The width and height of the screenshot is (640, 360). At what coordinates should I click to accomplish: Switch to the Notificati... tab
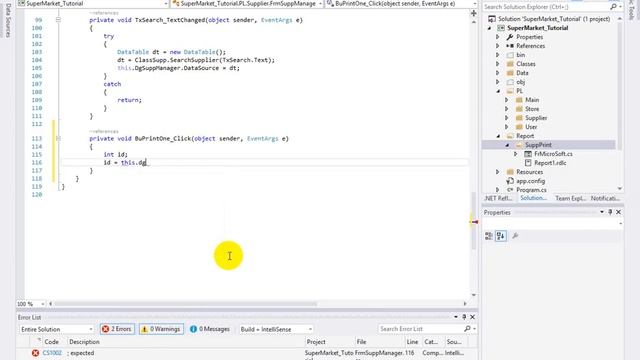(x=605, y=198)
